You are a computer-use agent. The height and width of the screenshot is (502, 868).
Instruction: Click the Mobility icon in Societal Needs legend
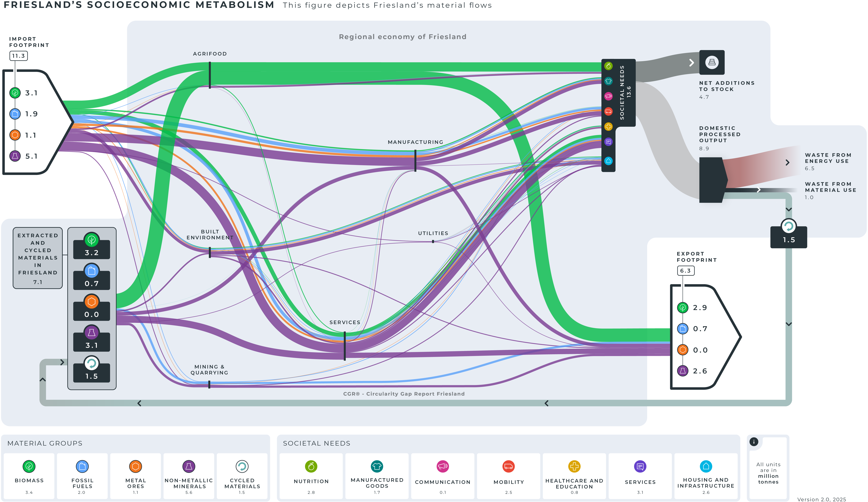tap(508, 466)
